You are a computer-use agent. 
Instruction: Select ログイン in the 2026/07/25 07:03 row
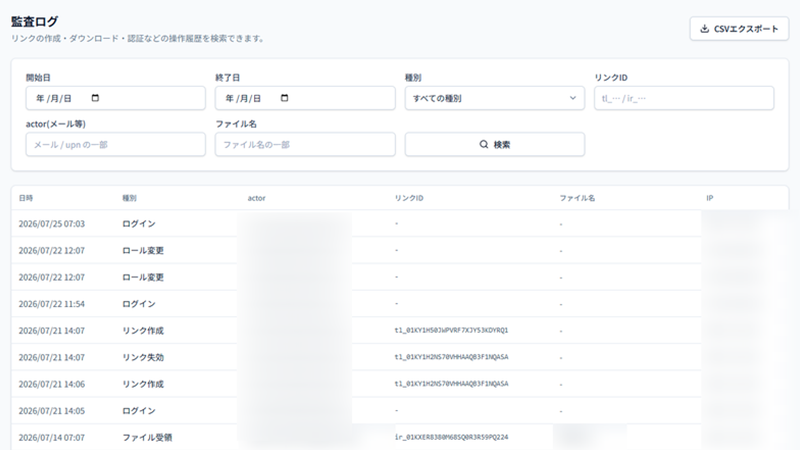point(139,223)
